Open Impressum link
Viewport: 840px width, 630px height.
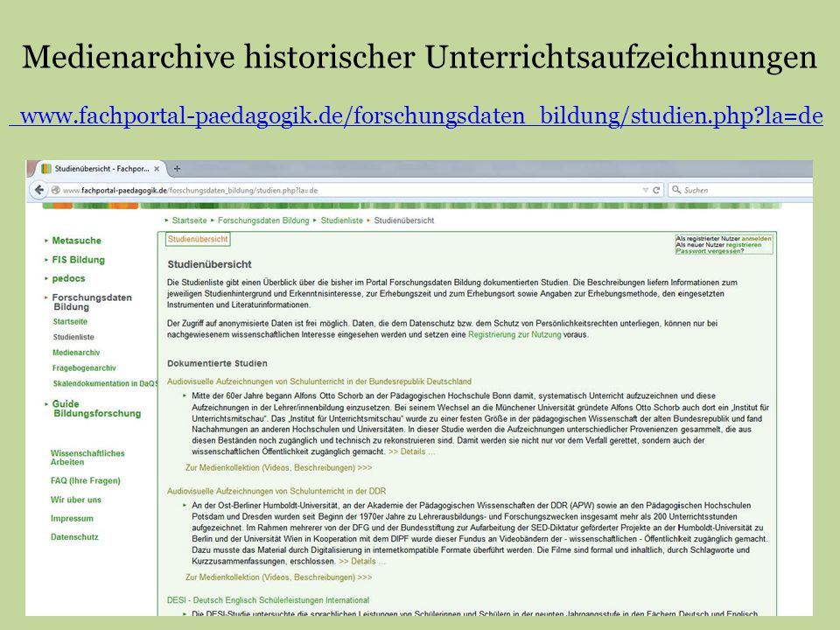click(x=72, y=519)
